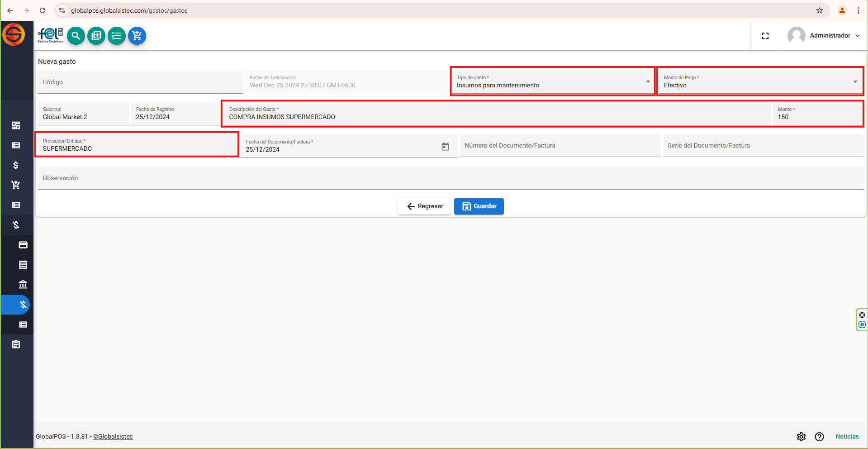Click the green search magnifier icon

[x=76, y=36]
